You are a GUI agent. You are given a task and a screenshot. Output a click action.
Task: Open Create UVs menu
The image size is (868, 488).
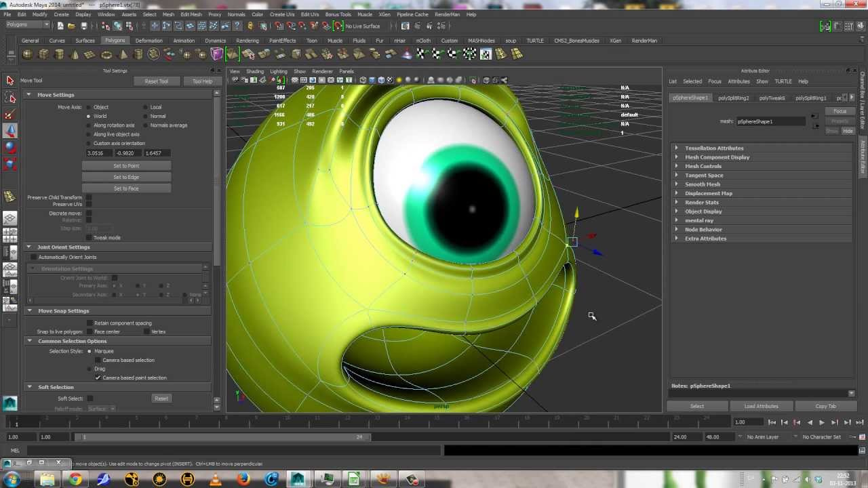click(282, 14)
